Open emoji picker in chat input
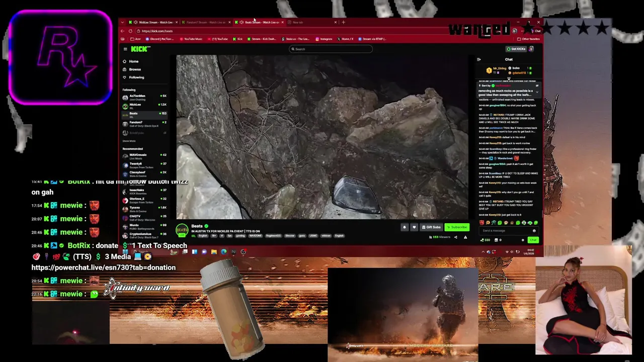This screenshot has width=644, height=362. click(534, 231)
